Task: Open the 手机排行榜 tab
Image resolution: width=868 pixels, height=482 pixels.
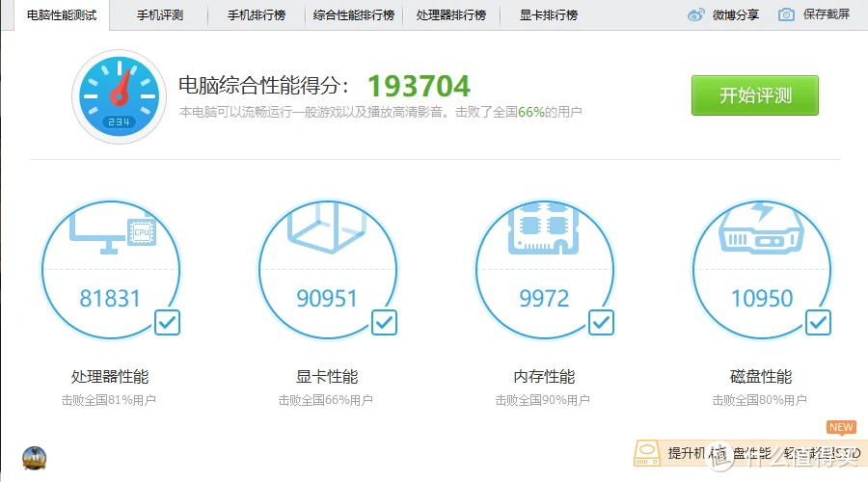Action: click(257, 14)
